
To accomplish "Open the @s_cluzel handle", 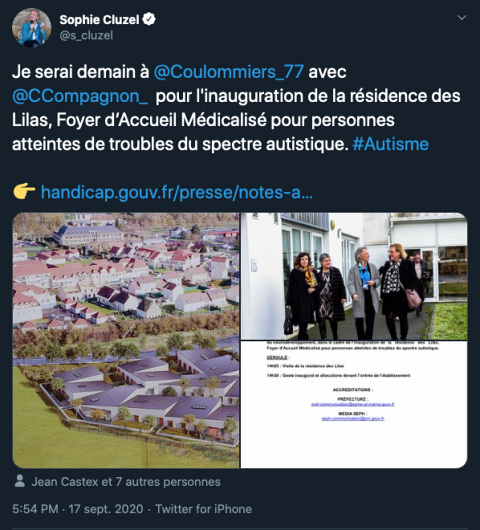I will coord(86,35).
